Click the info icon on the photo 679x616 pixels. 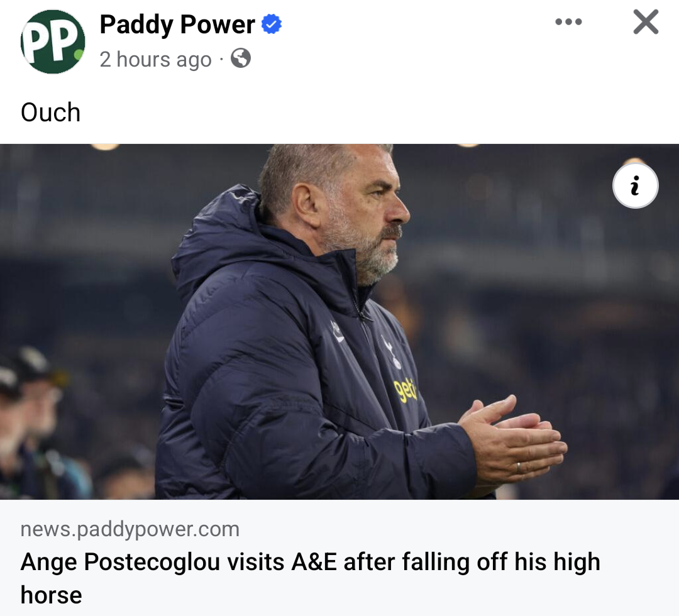[x=635, y=186]
